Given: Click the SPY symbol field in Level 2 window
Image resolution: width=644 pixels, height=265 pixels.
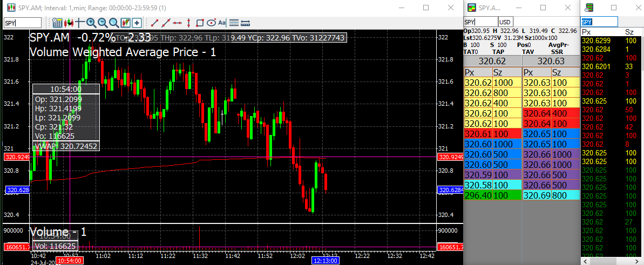Looking at the screenshot, I should [480, 22].
